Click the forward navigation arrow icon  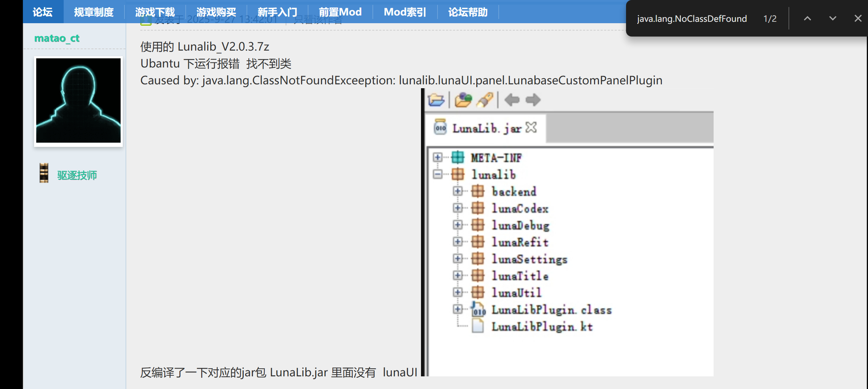pyautogui.click(x=532, y=100)
